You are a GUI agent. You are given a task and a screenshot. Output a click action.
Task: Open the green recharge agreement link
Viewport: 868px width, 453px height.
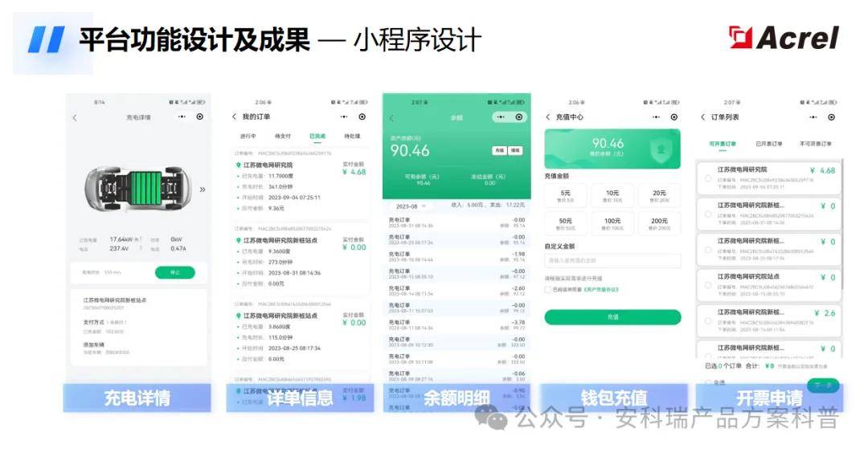[601, 289]
